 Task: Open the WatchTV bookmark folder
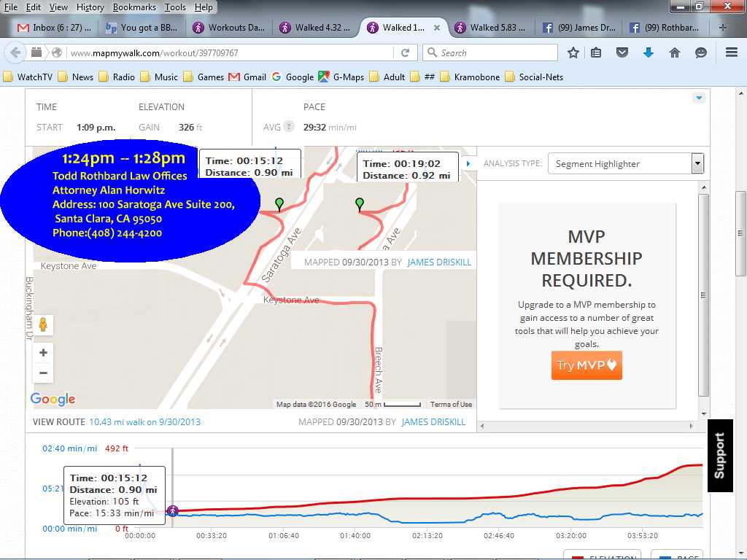pos(28,77)
